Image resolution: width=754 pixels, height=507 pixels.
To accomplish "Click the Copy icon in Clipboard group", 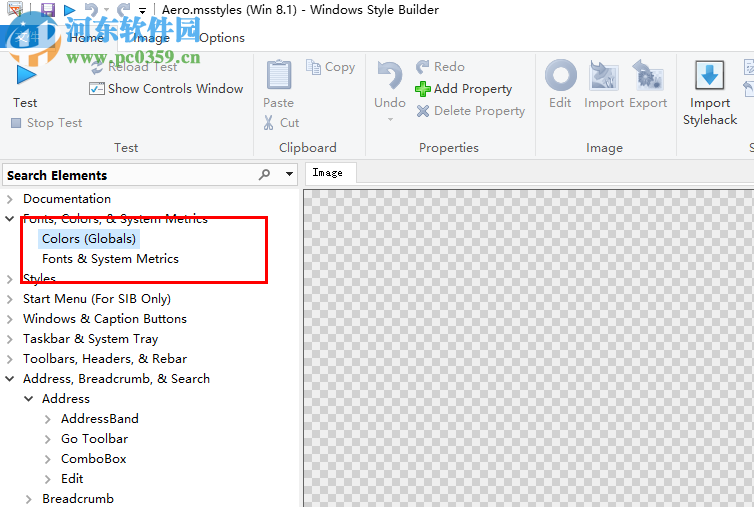I will (x=313, y=67).
